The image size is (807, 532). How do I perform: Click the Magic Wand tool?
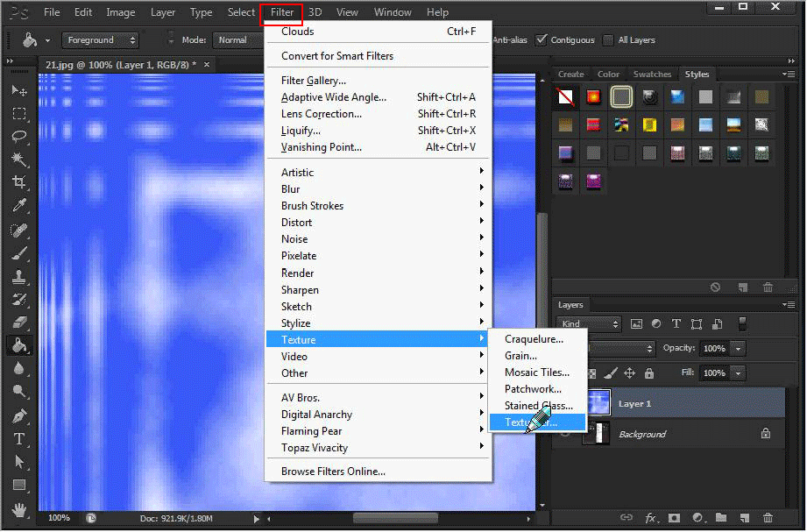18,159
